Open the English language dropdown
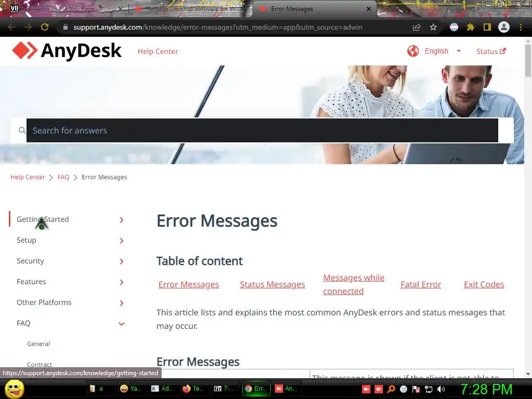This screenshot has width=532, height=399. click(443, 51)
